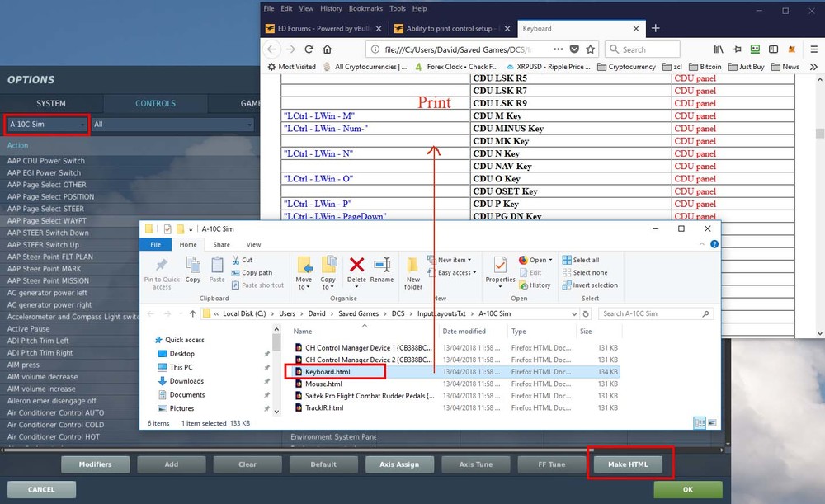Expand Explorer address bar history dropdown

pos(574,313)
